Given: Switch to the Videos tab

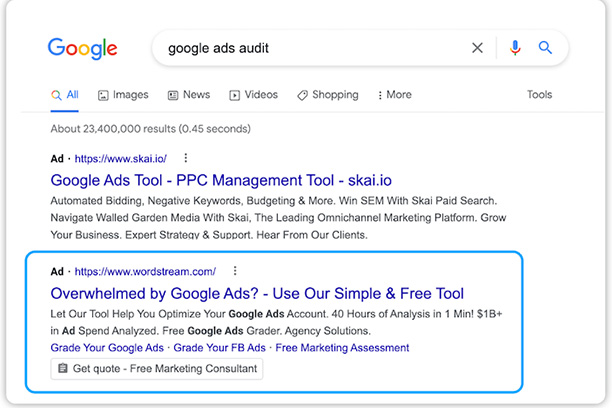Looking at the screenshot, I should coord(253,95).
